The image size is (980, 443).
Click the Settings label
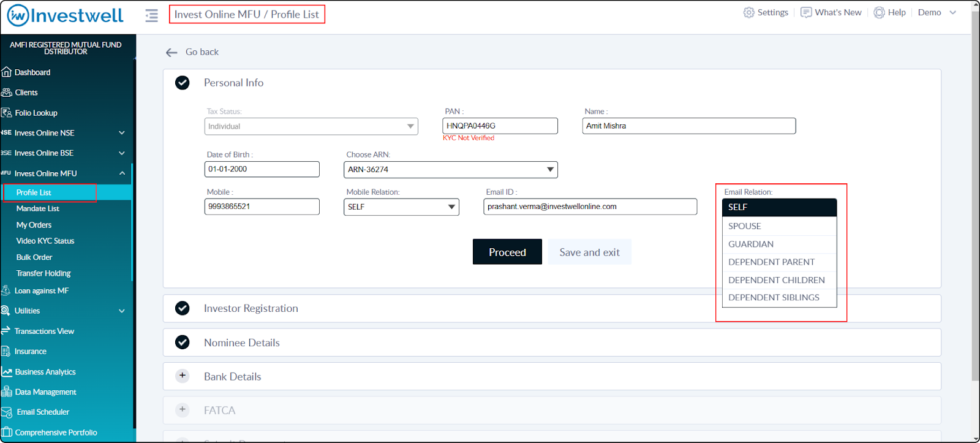773,12
